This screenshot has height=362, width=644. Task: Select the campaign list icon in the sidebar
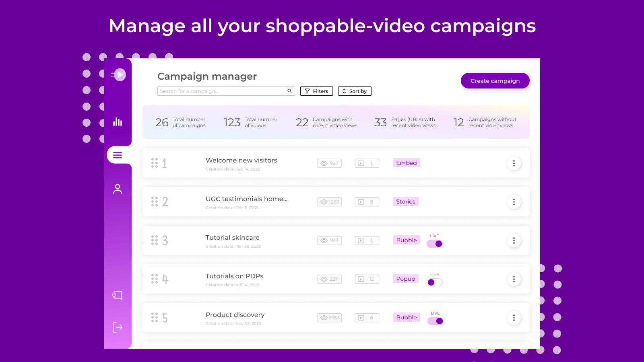click(x=118, y=155)
